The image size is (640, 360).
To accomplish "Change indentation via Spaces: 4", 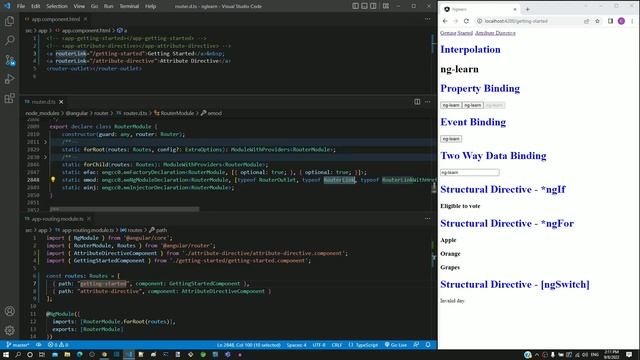I will 296,345.
